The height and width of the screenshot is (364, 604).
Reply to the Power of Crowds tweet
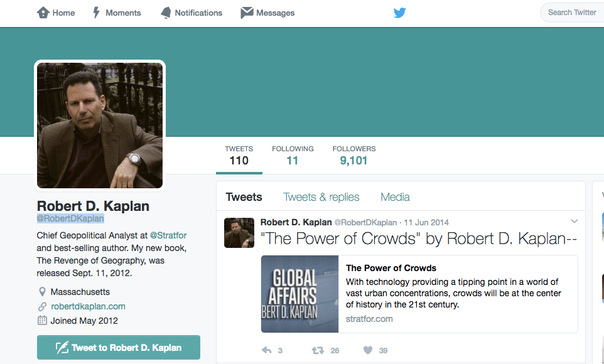(267, 350)
